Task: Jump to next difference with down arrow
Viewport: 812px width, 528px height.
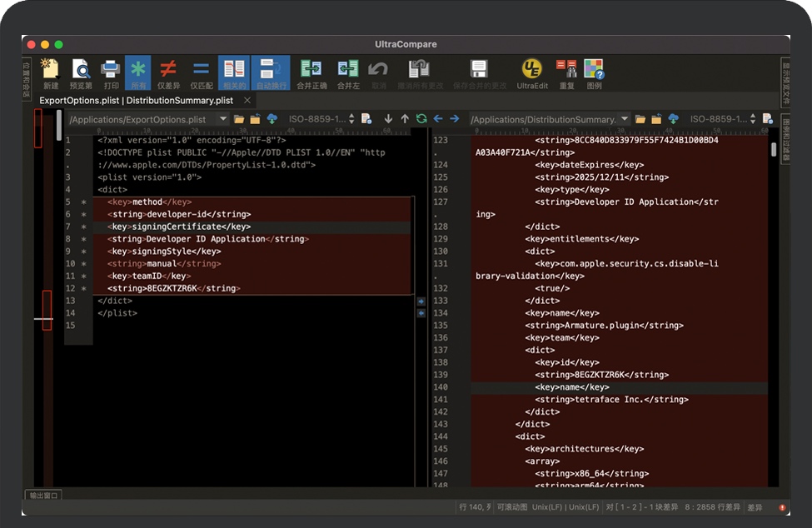Action: (x=388, y=119)
